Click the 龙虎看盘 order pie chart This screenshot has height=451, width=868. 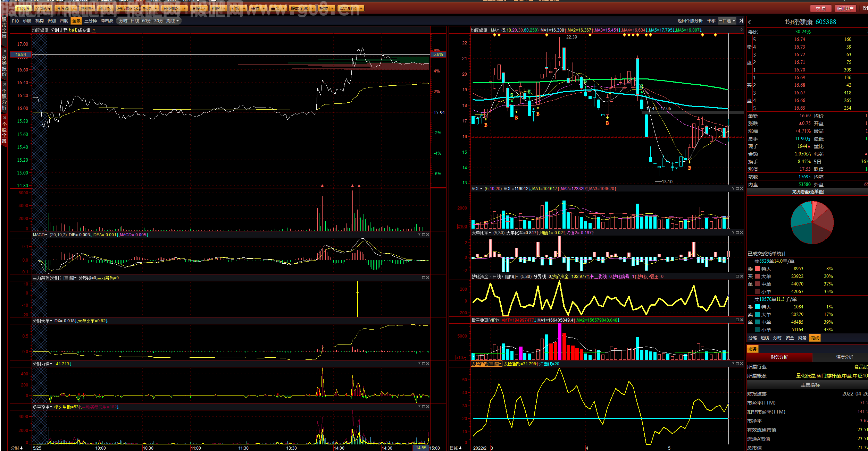pyautogui.click(x=812, y=222)
